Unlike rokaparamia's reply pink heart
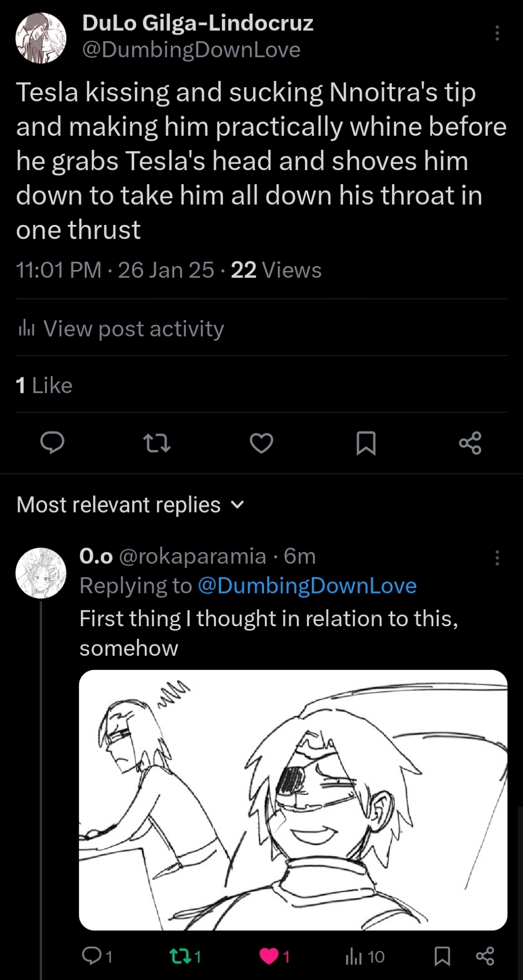This screenshot has width=523, height=980. point(269,956)
